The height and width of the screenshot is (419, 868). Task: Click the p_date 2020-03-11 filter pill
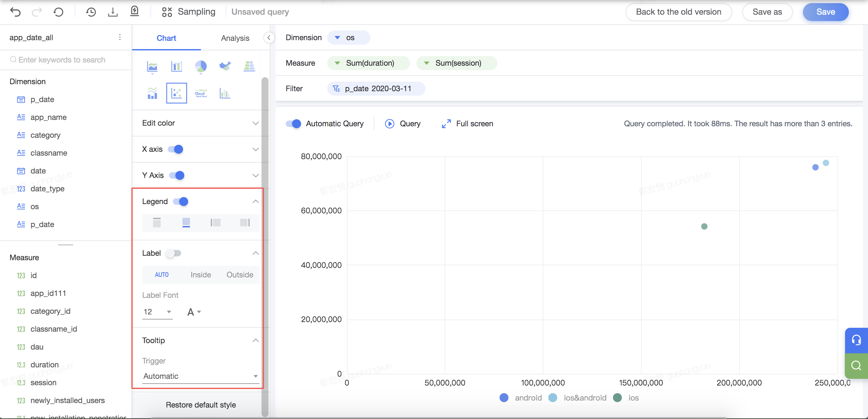tap(376, 89)
